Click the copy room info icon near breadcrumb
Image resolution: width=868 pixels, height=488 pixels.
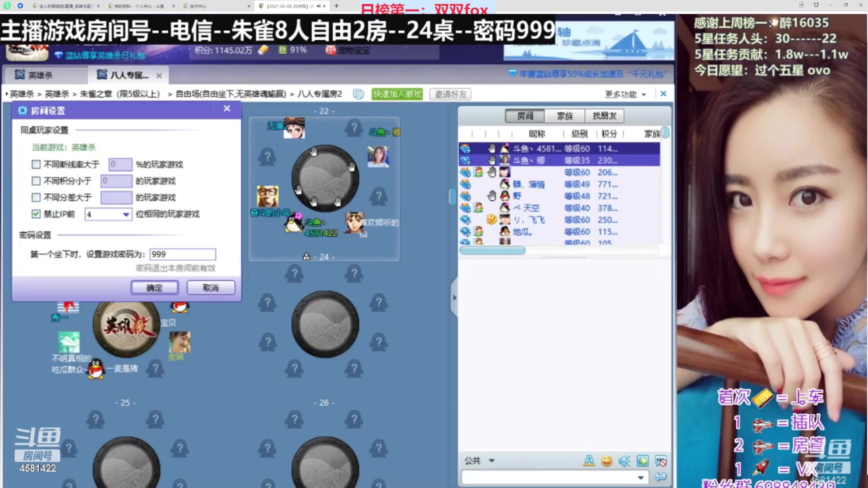[359, 94]
